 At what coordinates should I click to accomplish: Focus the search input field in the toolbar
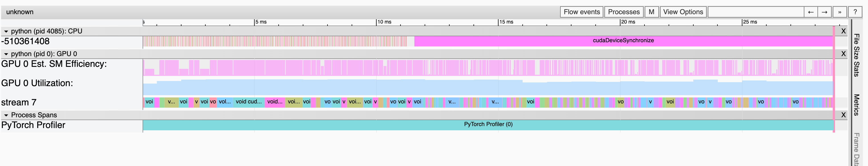pos(756,12)
